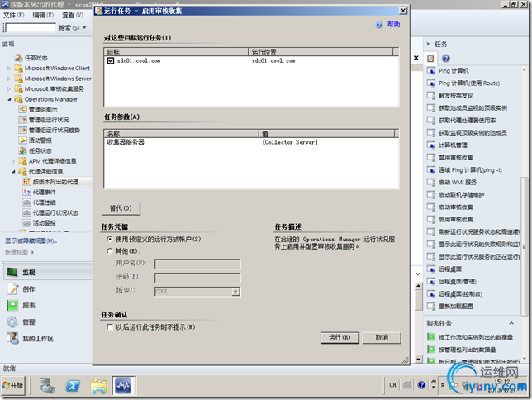Click the 触发按需发现 task icon

(431, 95)
